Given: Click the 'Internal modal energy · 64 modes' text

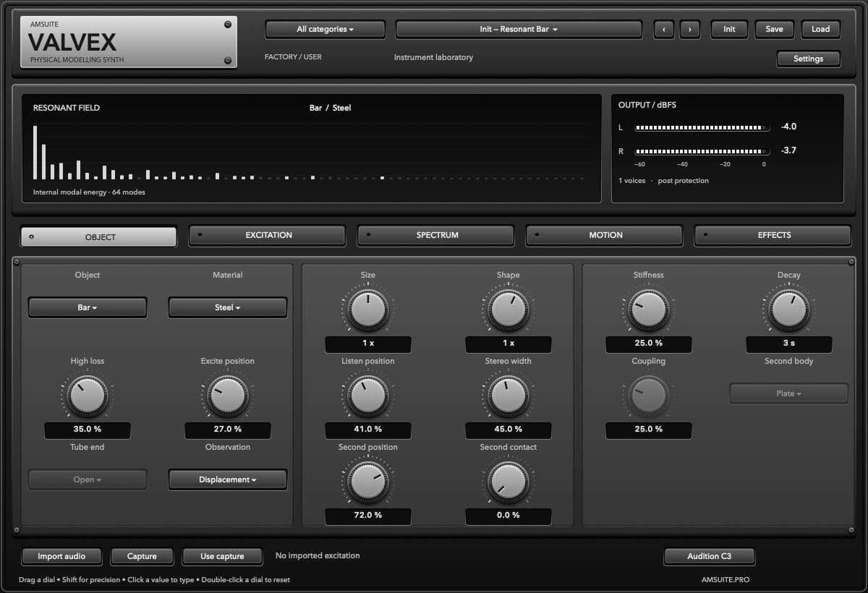Looking at the screenshot, I should coord(89,192).
